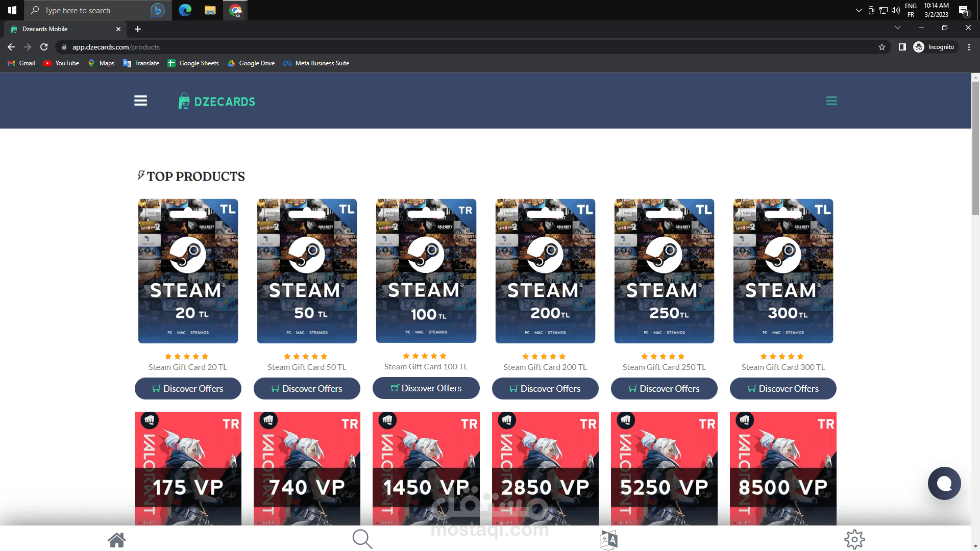Open the Gmail bookmark

[21, 63]
